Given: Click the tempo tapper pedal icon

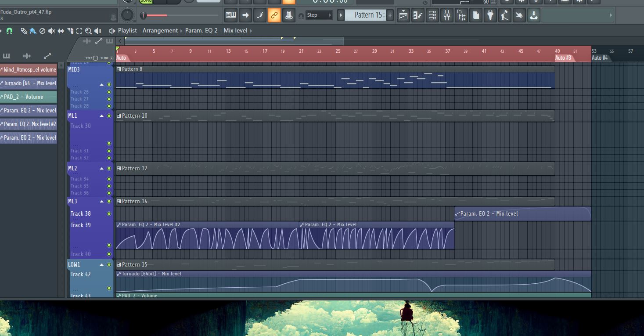Looking at the screenshot, I should click(x=505, y=16).
